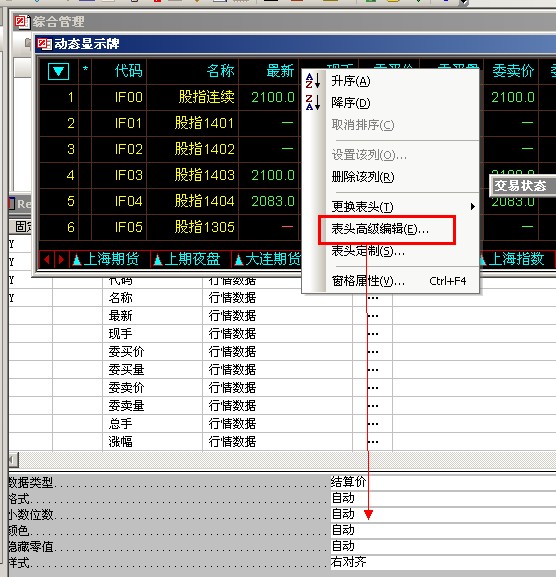Open 窗格属性(V)... settings
This screenshot has width=556, height=577.
pyautogui.click(x=391, y=281)
